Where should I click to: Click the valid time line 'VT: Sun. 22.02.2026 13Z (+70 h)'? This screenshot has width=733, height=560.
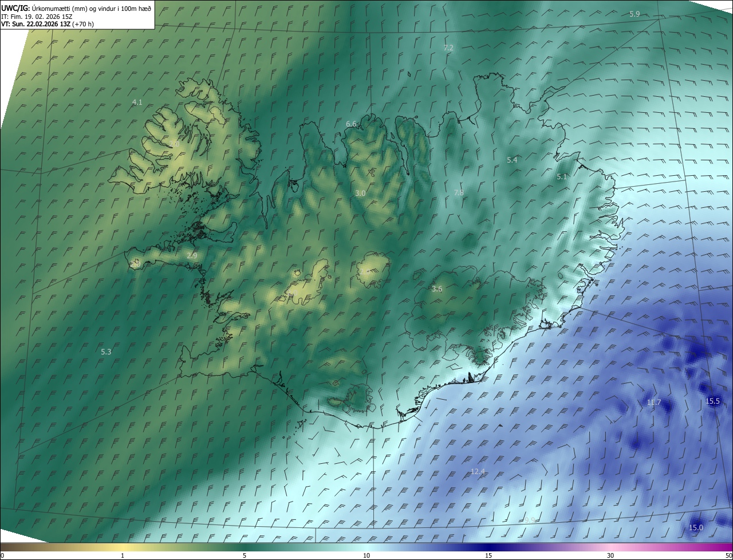[x=48, y=24]
